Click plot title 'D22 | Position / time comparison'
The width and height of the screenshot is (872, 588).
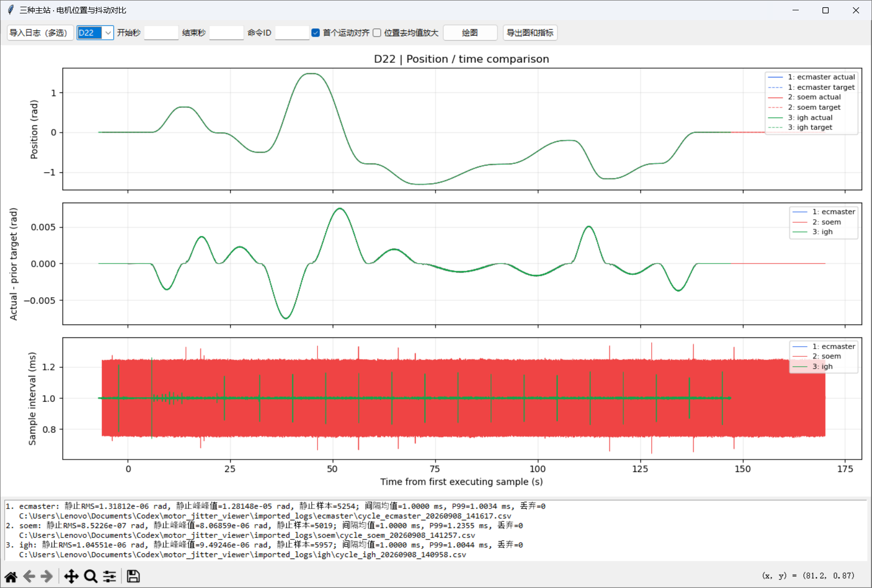(x=461, y=59)
